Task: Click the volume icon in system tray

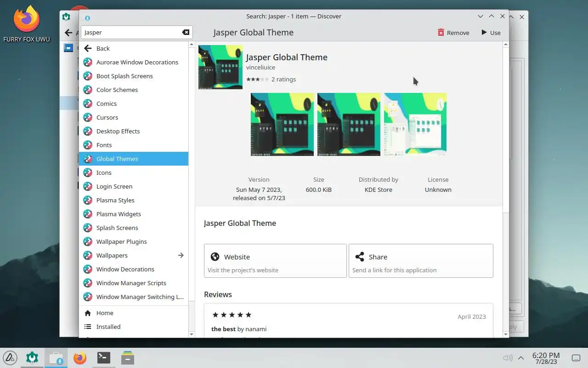Action: (x=508, y=358)
